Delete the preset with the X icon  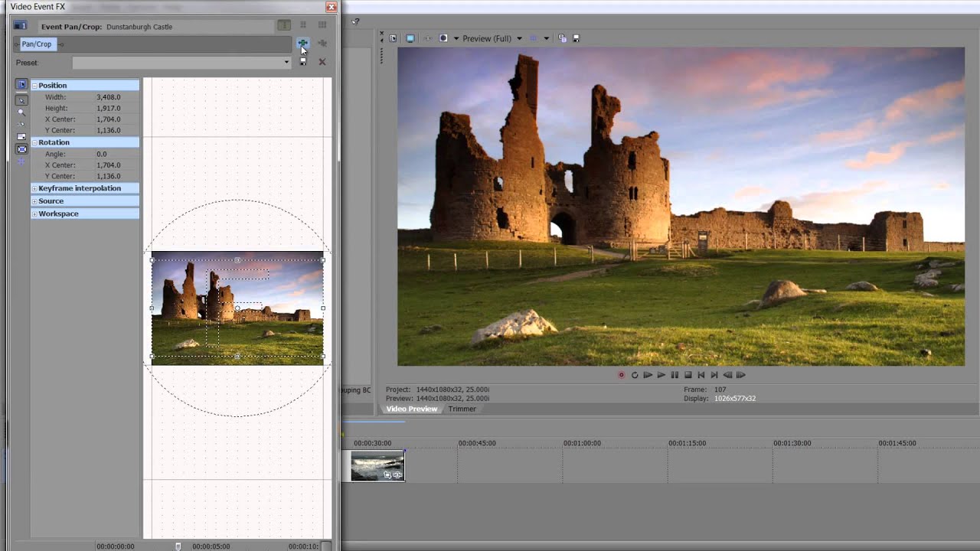pyautogui.click(x=322, y=62)
